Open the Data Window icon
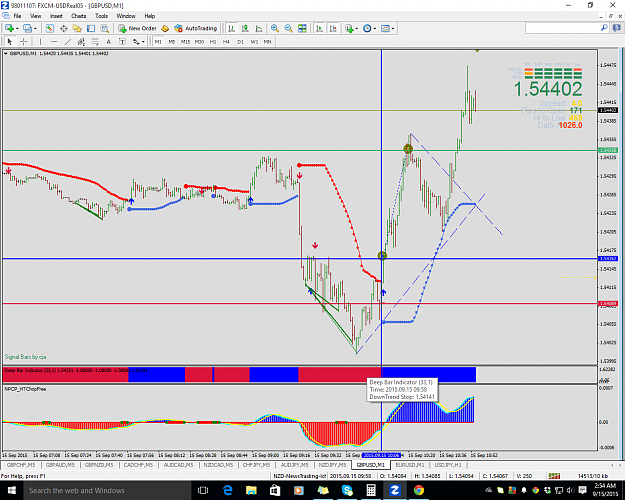The image size is (625, 500). (63, 28)
